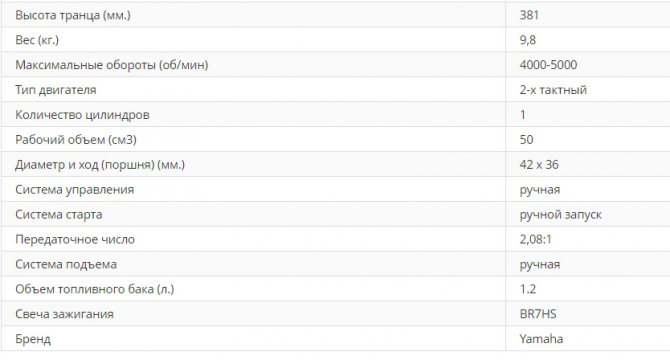Screen dimensions: 670x360
Task: Select the 'Система подъема' label
Action: 66,264
